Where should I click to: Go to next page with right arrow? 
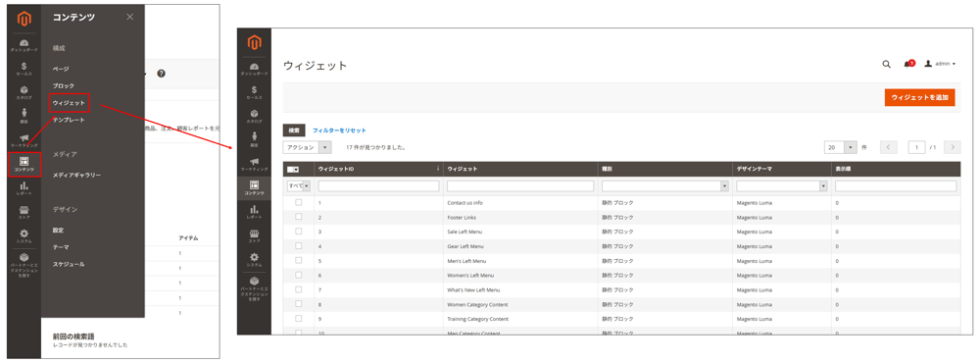[x=952, y=147]
